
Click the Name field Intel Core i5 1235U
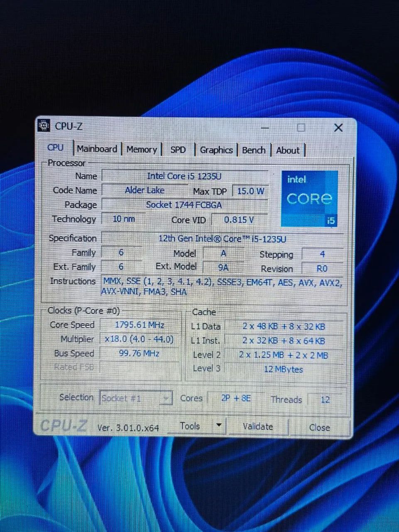[x=185, y=176]
